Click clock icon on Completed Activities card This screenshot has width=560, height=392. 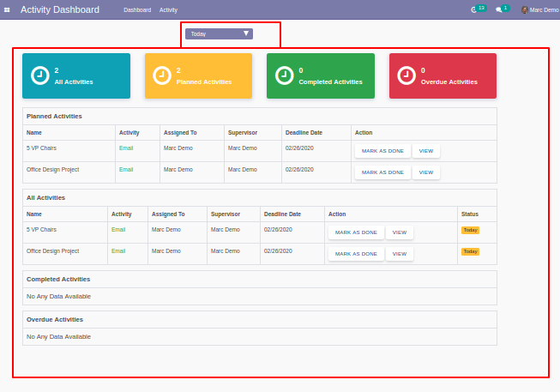click(284, 75)
